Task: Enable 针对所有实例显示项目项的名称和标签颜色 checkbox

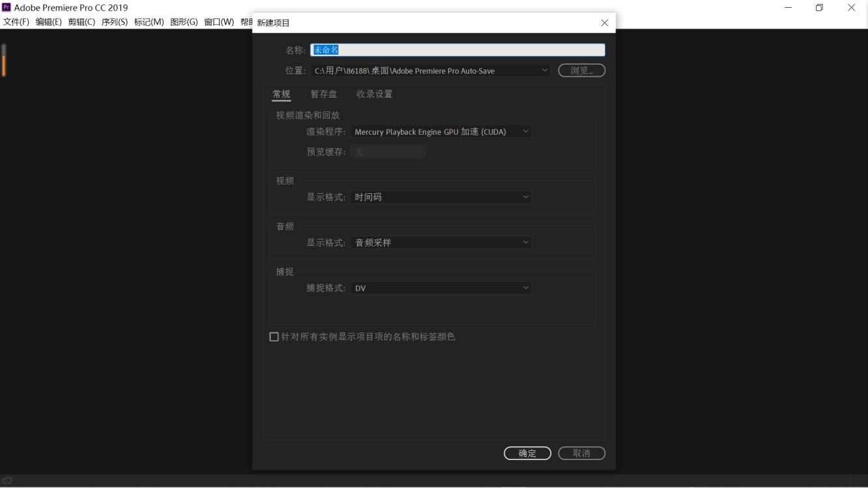Action: coord(273,336)
